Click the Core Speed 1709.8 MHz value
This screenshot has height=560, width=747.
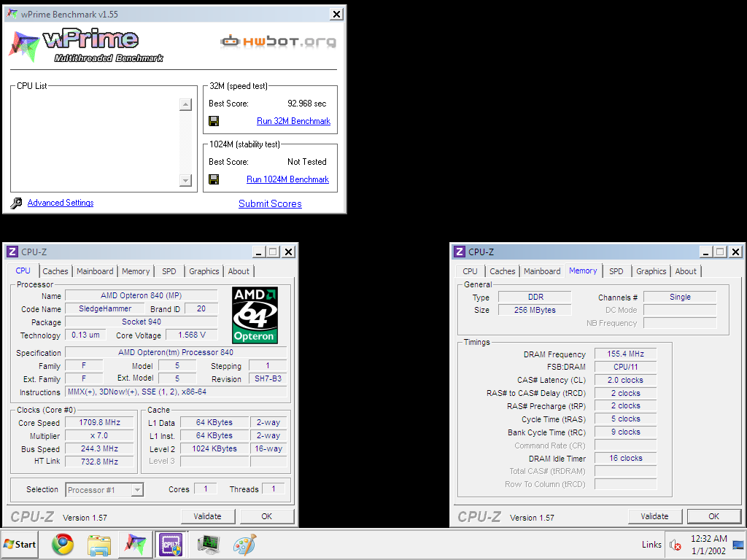pyautogui.click(x=99, y=422)
